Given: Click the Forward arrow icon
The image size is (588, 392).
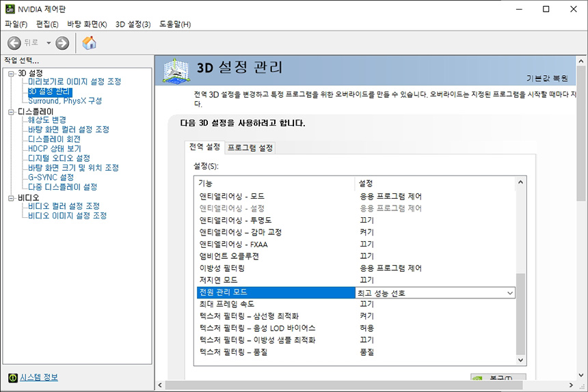Looking at the screenshot, I should click(62, 43).
